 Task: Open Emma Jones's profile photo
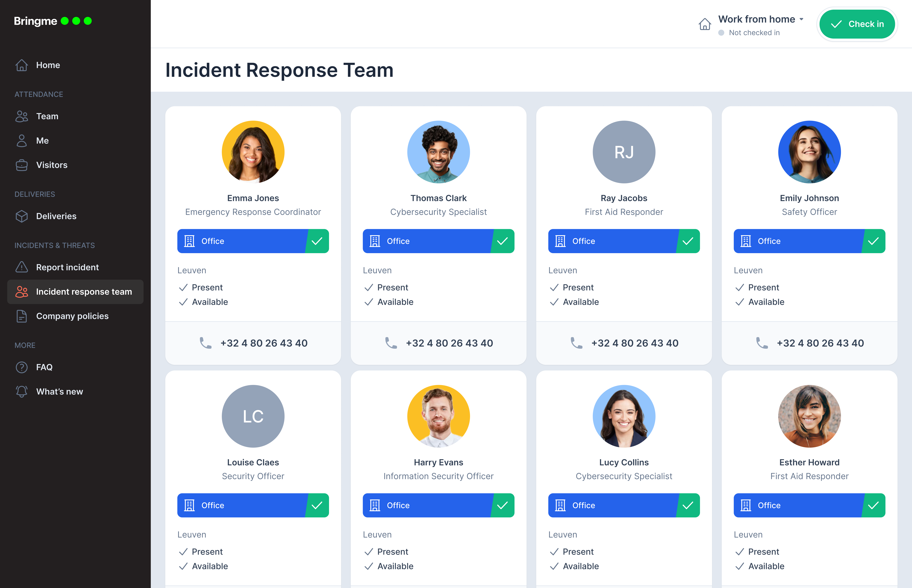[253, 152]
